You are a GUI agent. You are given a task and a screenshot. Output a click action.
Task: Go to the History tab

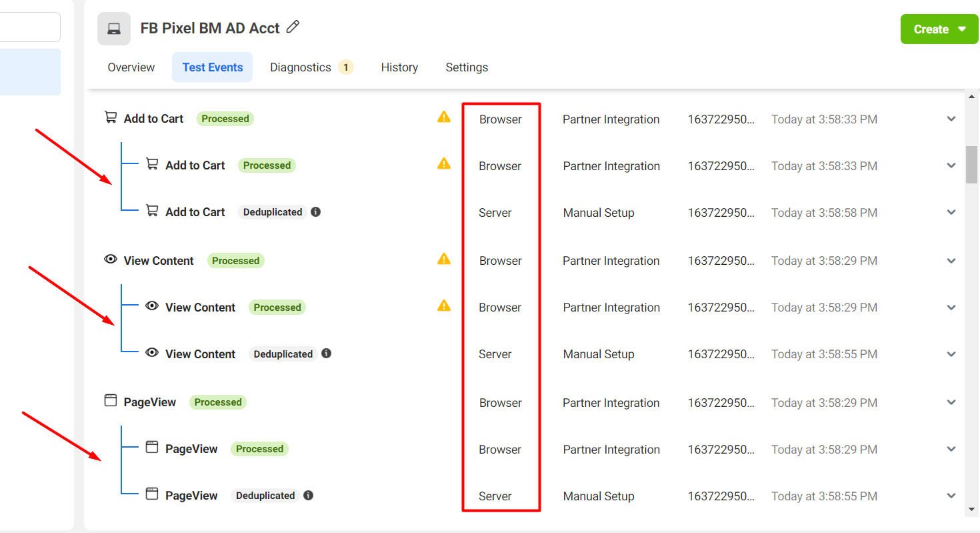click(399, 67)
